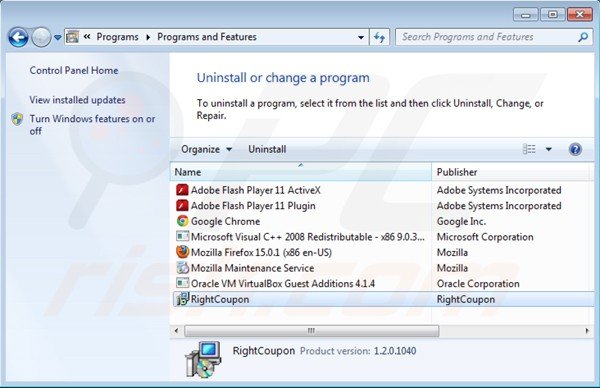This screenshot has height=388, width=600.
Task: Maximize the Programs and Features window
Action: [552, 15]
